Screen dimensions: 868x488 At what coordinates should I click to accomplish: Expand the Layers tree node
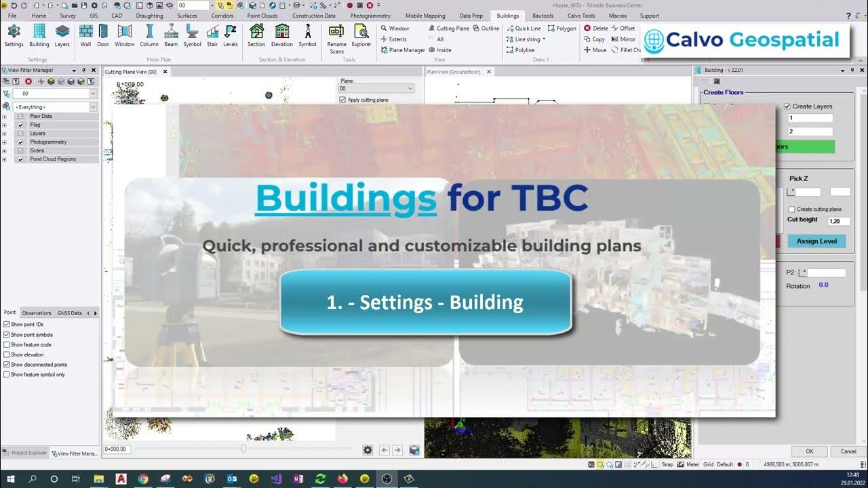click(x=5, y=134)
